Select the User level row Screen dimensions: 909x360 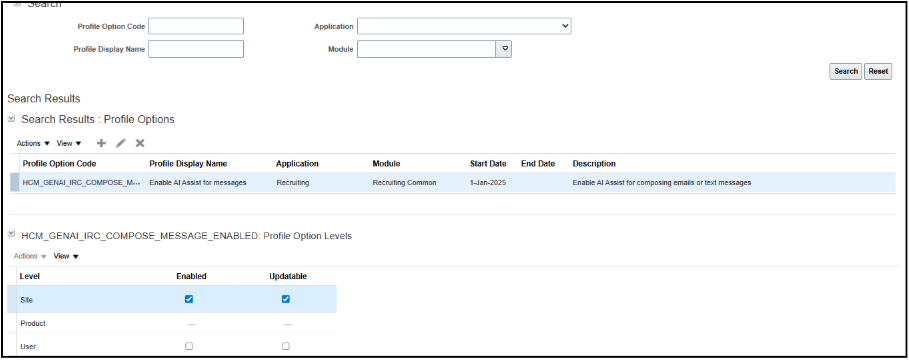[172, 346]
